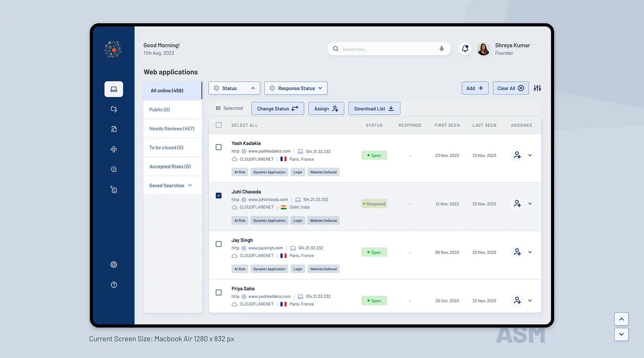Open the Response Status dropdown
The image size is (644, 358).
click(x=296, y=88)
